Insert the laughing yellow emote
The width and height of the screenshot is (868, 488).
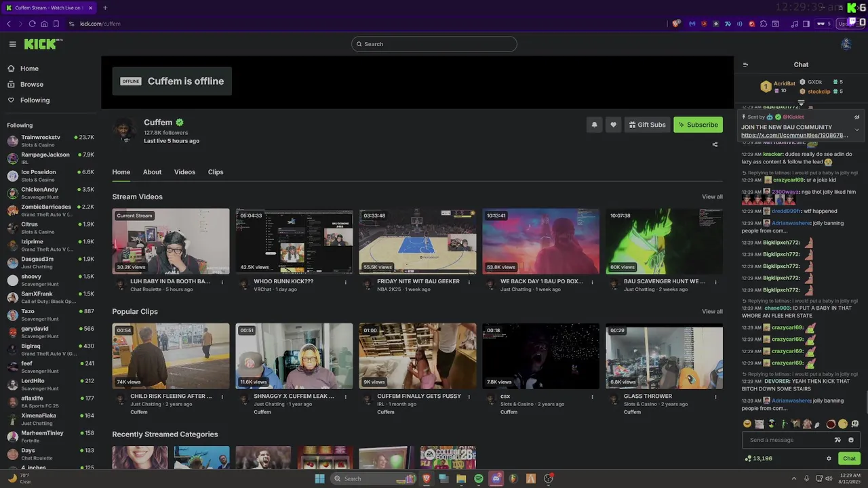(x=747, y=424)
